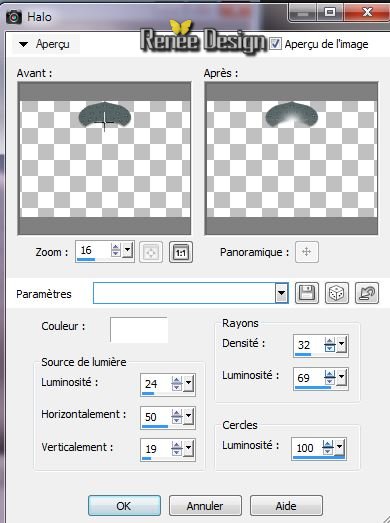
Task: Open Cercles Luminosité dropdown arrow
Action: (x=339, y=446)
